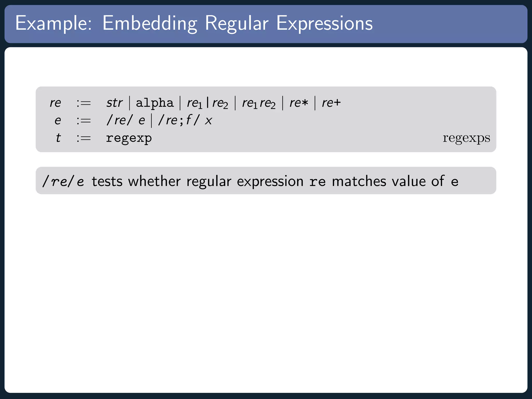Click the 't' nonterminal in the third row
The width and height of the screenshot is (532, 399).
point(58,138)
